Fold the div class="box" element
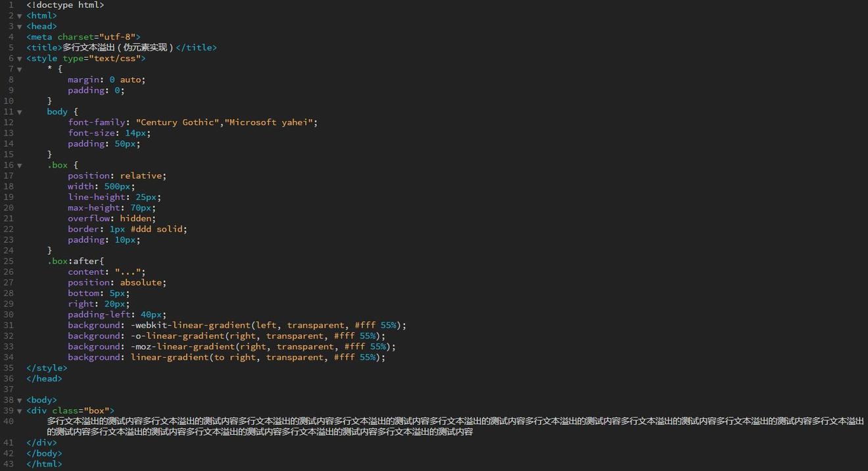868x471 pixels. click(x=19, y=410)
